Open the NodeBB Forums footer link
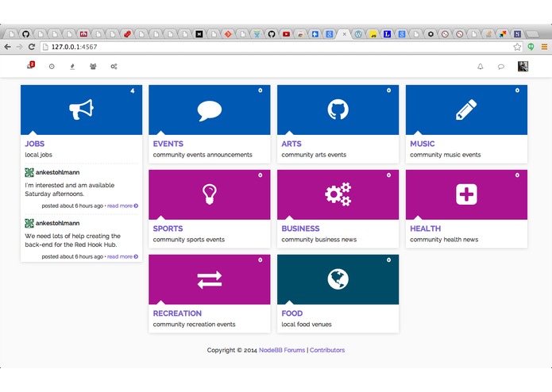This screenshot has height=392, width=552. pos(282,350)
